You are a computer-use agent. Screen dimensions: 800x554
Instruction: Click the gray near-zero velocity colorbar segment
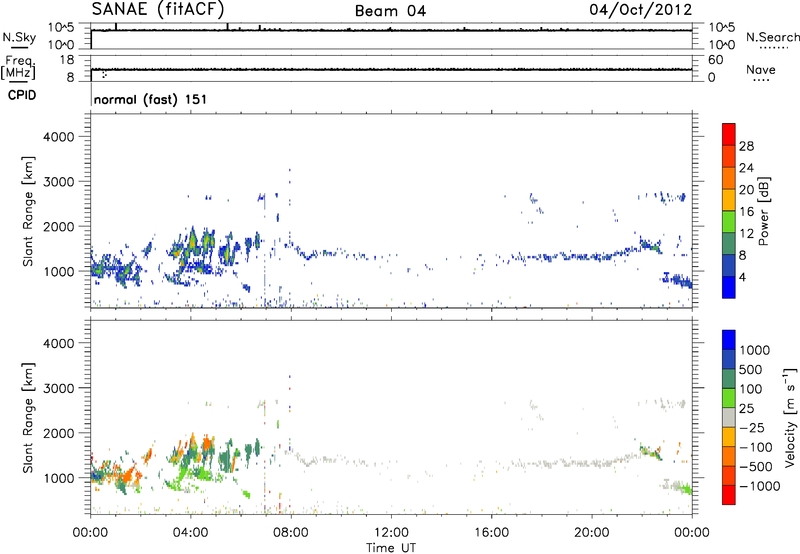[x=729, y=417]
